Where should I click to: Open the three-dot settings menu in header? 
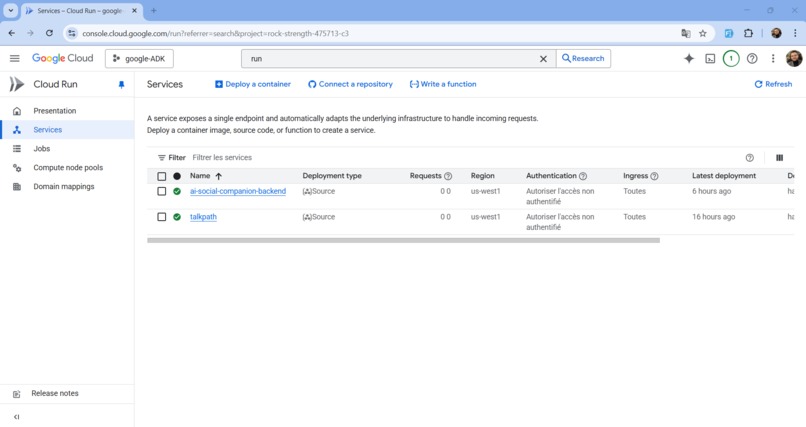(773, 59)
